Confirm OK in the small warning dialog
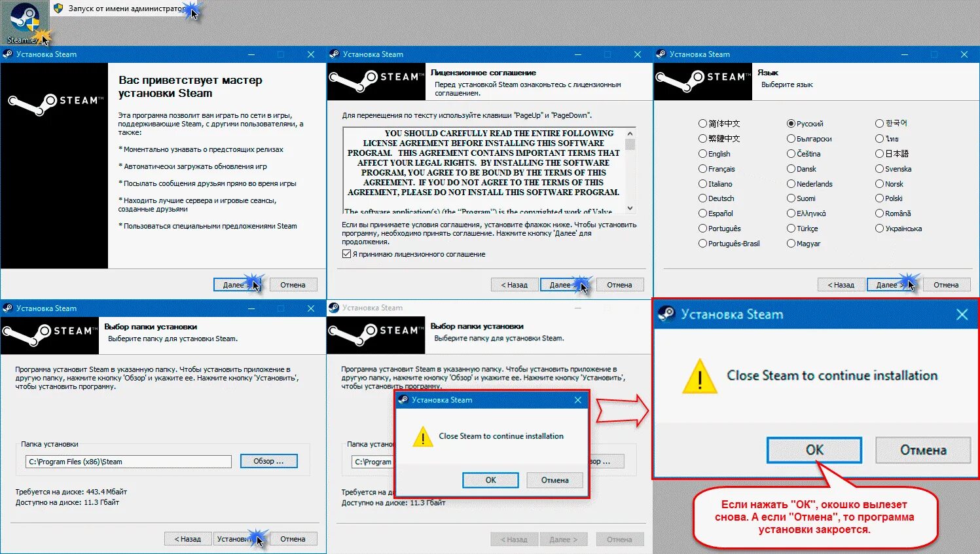Viewport: 980px width, 554px height. point(490,480)
